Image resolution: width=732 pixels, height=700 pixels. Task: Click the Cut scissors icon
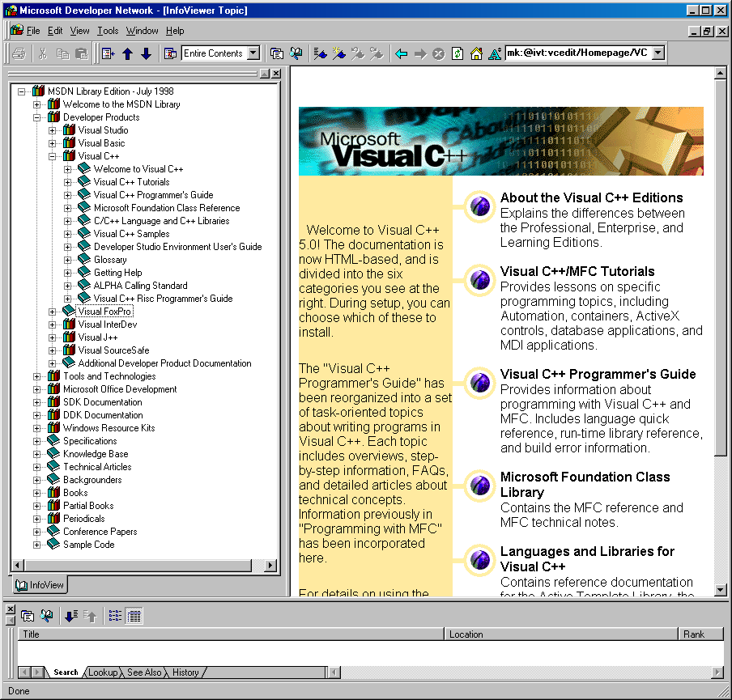(42, 53)
